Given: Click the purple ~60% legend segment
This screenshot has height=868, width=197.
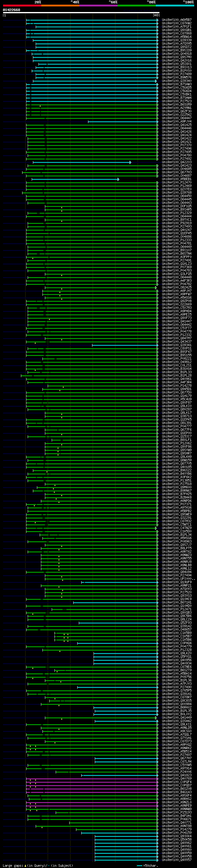Looking at the screenshot, I should (x=99, y=6).
